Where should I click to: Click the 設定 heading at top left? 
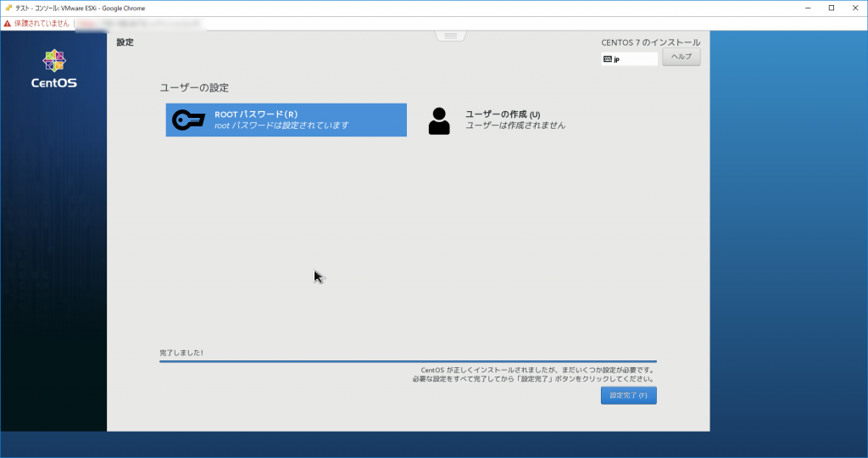125,42
